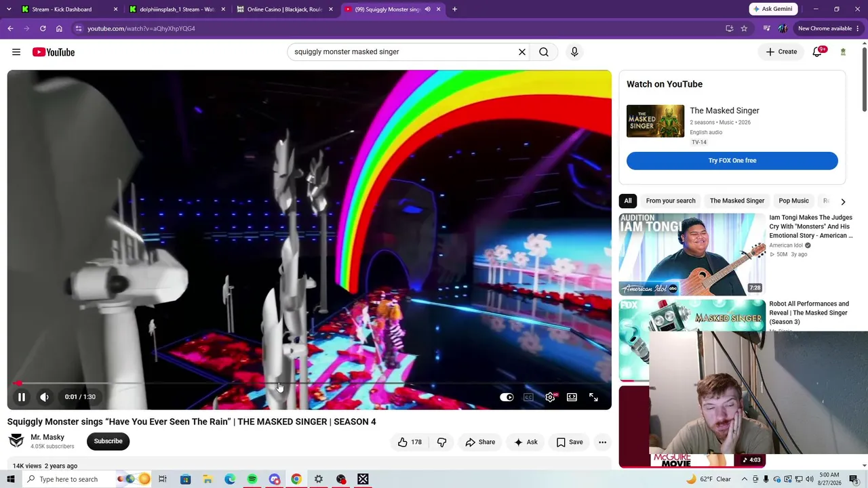868x488 pixels.
Task: Toggle closed captions in the player
Action: (528, 397)
